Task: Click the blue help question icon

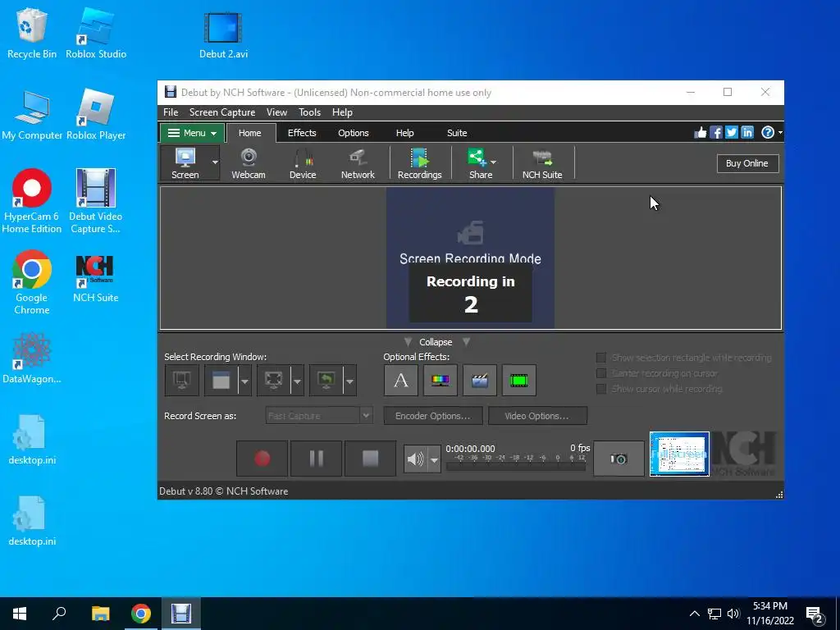Action: coord(767,132)
